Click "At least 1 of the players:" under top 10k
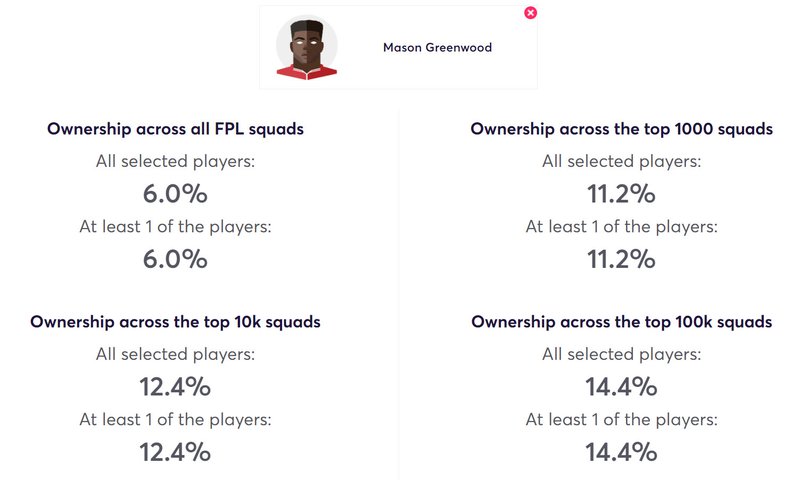Screen dimensions: 800x480 pos(176,420)
